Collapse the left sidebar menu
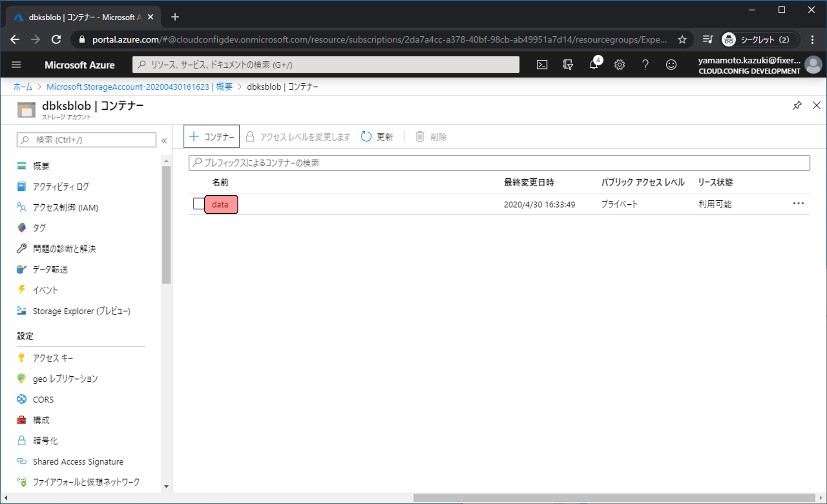Screen dimensions: 827x504 [164, 141]
